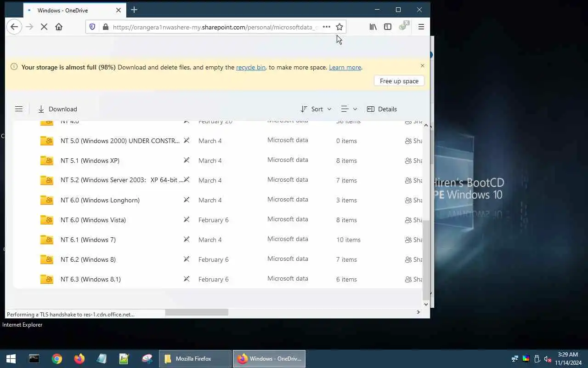This screenshot has width=588, height=368.
Task: Bookmark this page with the star
Action: [x=339, y=27]
